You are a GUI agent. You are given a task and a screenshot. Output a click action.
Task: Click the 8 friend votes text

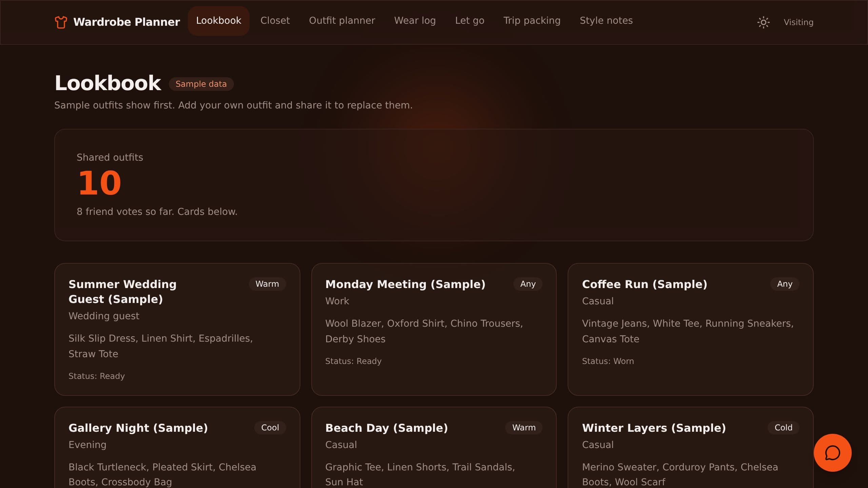pos(157,211)
